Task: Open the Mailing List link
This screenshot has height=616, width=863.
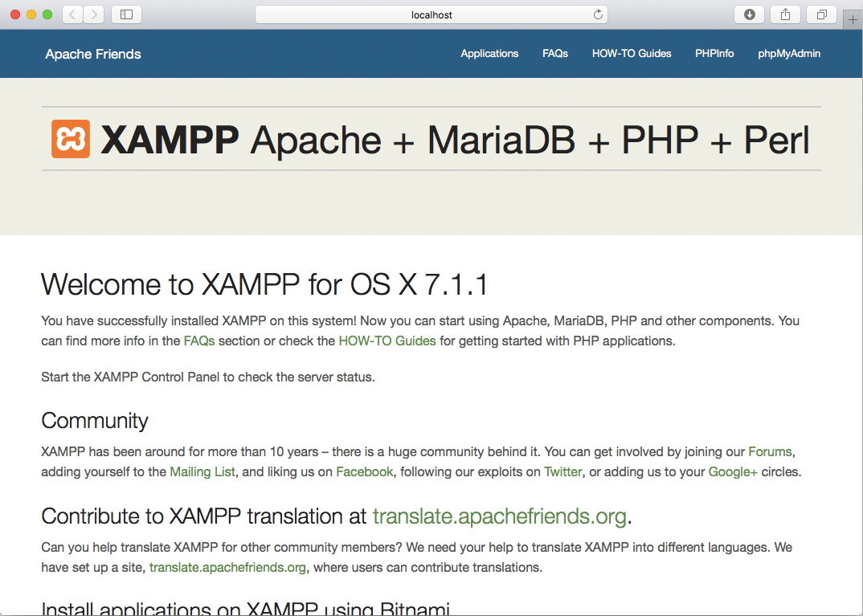Action: pyautogui.click(x=202, y=471)
